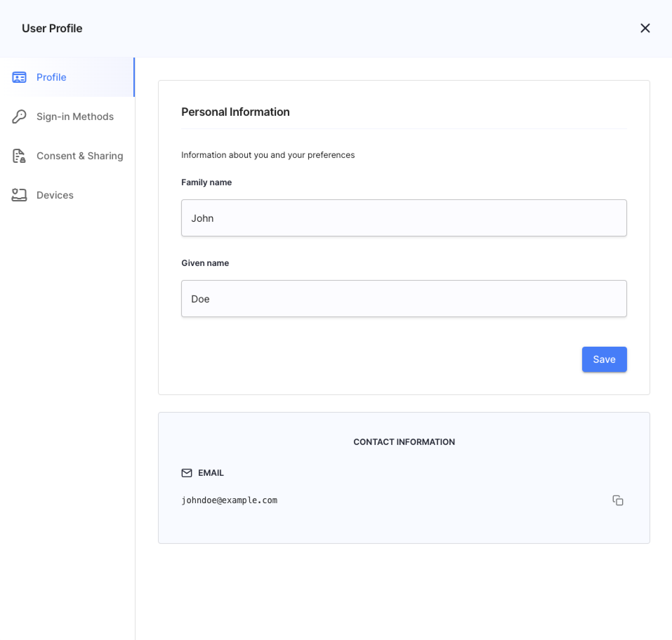This screenshot has width=672, height=640.
Task: Click the Family name label
Action: (206, 182)
